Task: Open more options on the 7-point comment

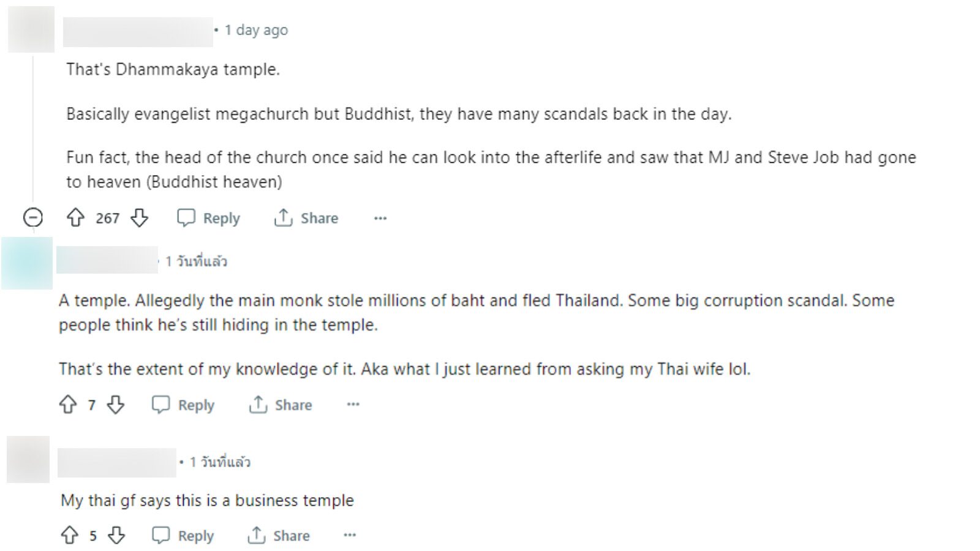Action: tap(353, 405)
